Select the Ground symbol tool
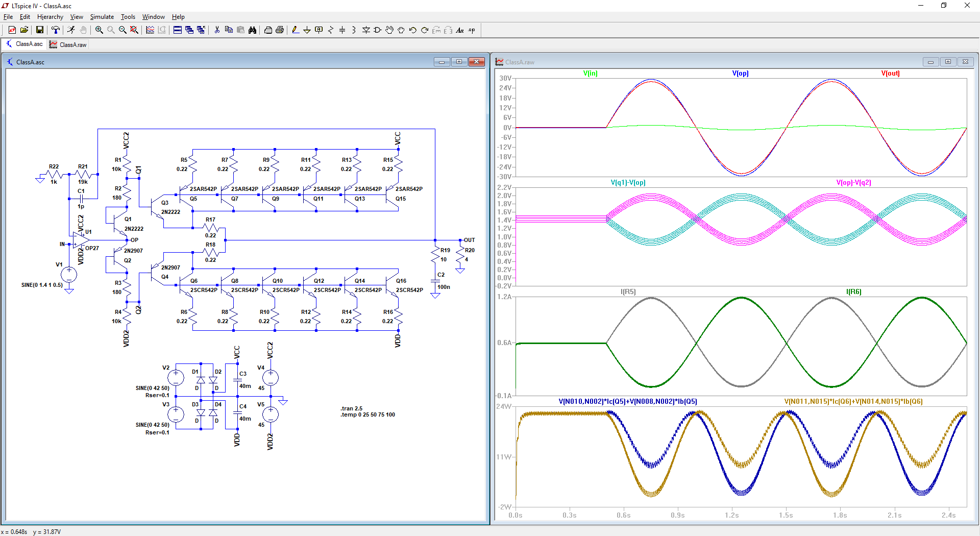 307,30
